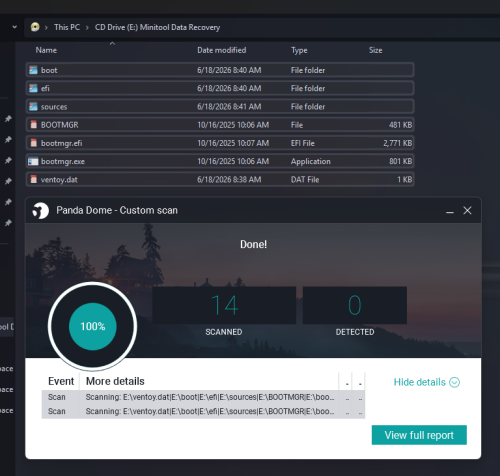Select the ventoy.dat file name

(x=59, y=180)
